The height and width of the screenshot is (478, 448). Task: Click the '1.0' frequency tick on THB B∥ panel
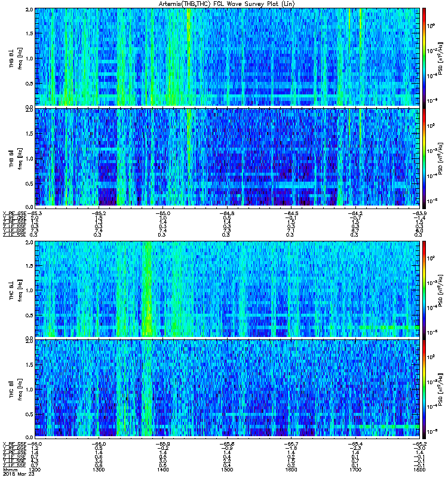point(29,158)
